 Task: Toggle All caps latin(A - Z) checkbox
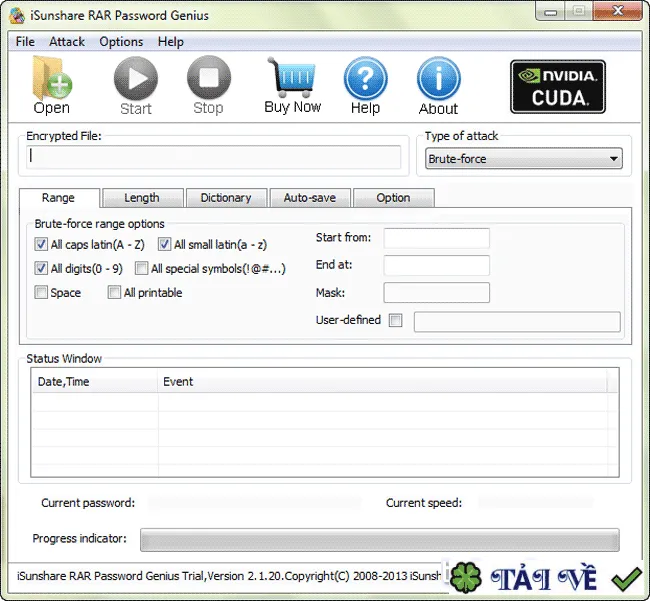(41, 244)
